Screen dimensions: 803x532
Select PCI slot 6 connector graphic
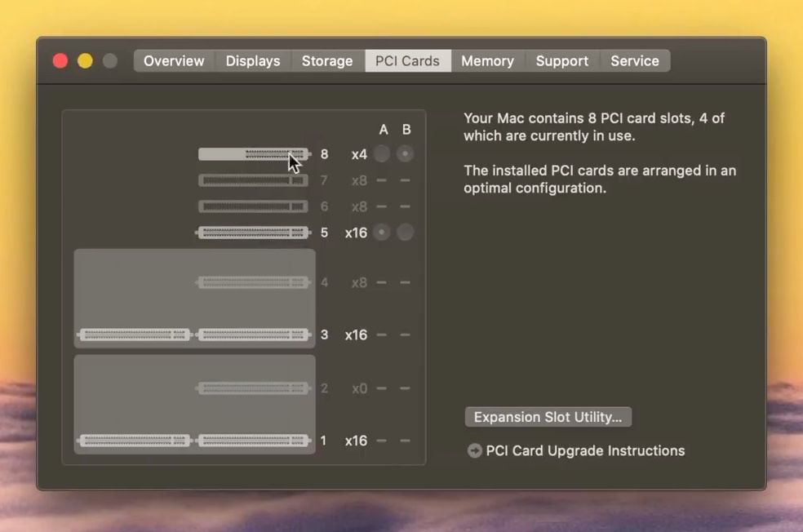tap(254, 206)
